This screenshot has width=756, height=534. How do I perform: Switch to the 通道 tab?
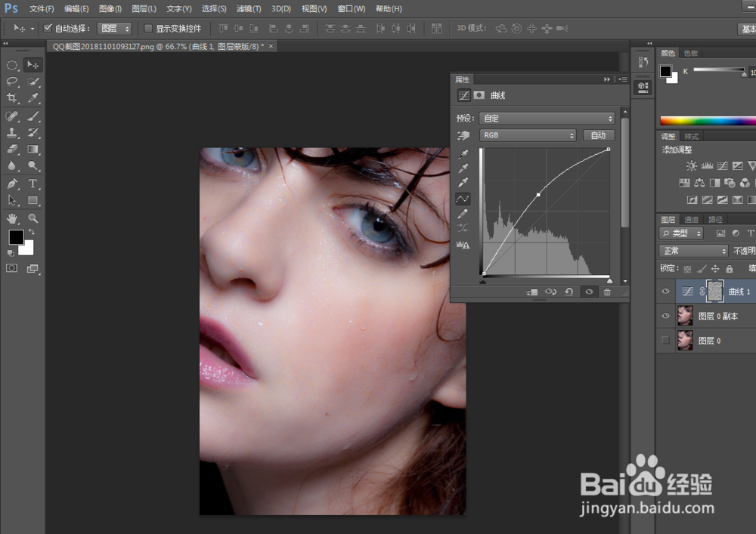(x=692, y=220)
